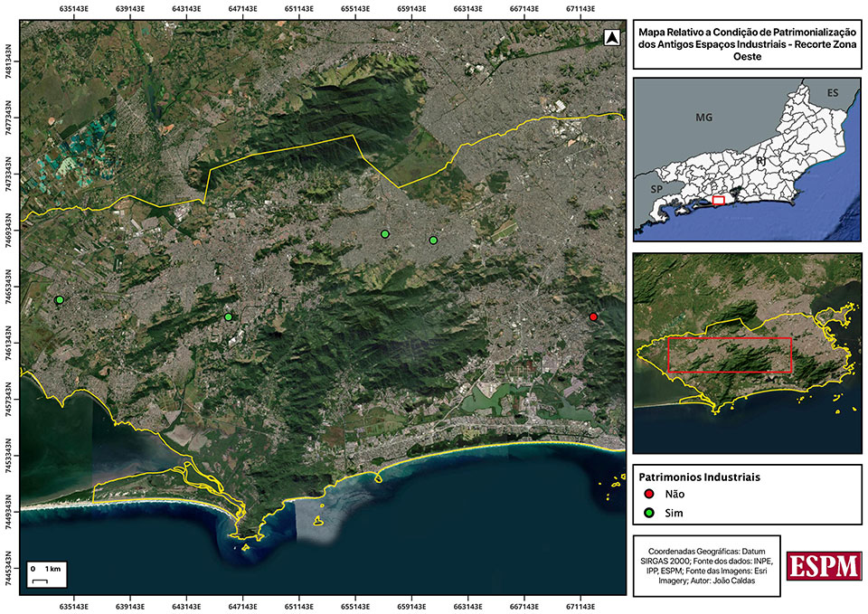Click the small red rectangle in state inset map
The height and width of the screenshot is (614, 868).
tap(719, 200)
